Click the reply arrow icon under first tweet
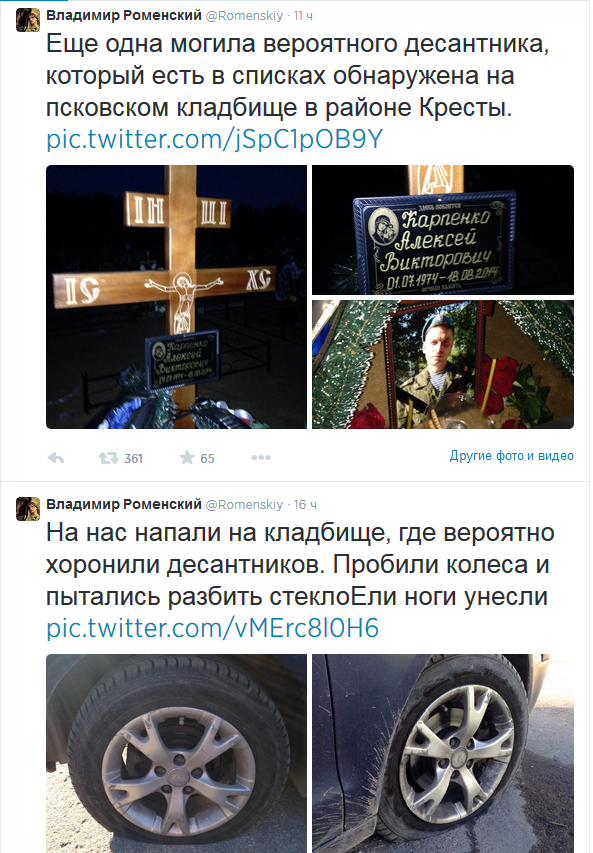 [56, 458]
